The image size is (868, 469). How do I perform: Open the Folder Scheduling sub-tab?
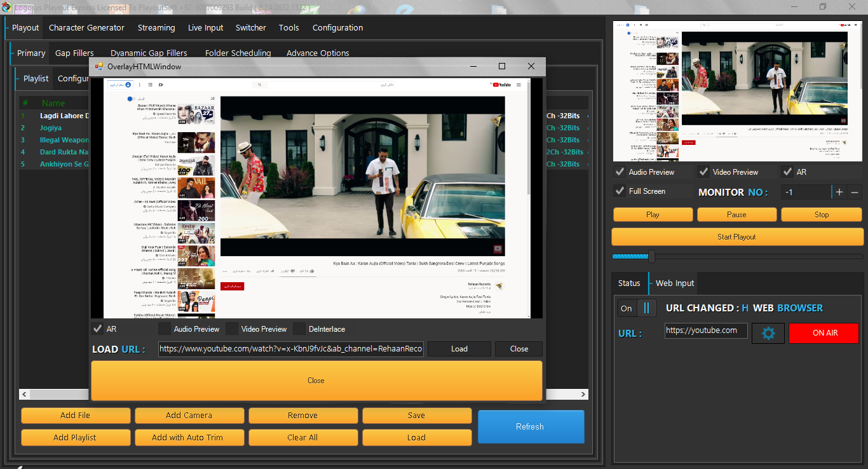pos(238,53)
